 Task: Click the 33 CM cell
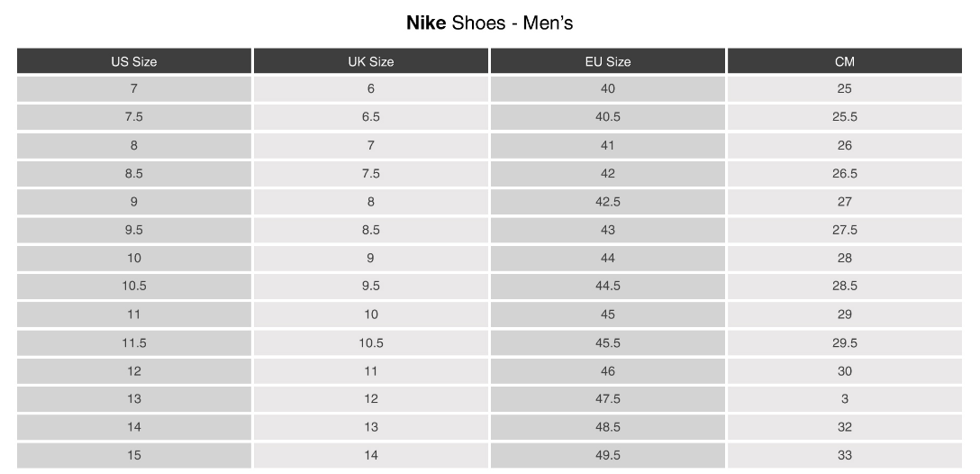point(845,455)
